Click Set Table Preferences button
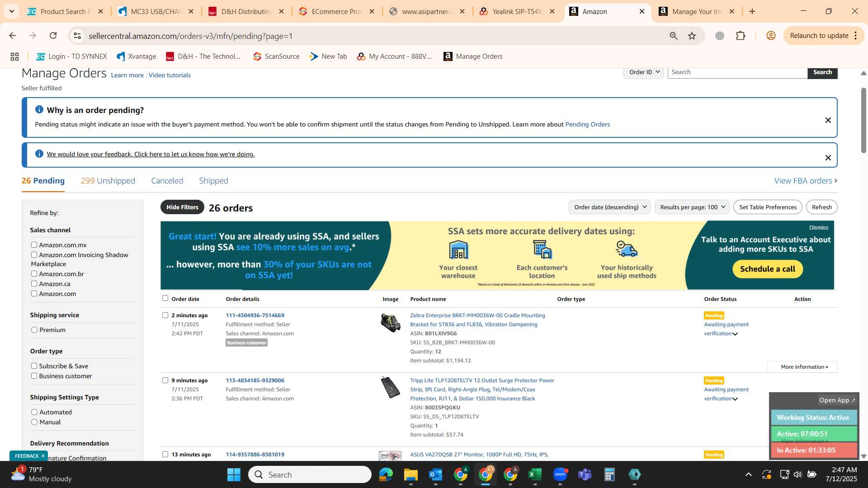The image size is (868, 488). pyautogui.click(x=768, y=207)
